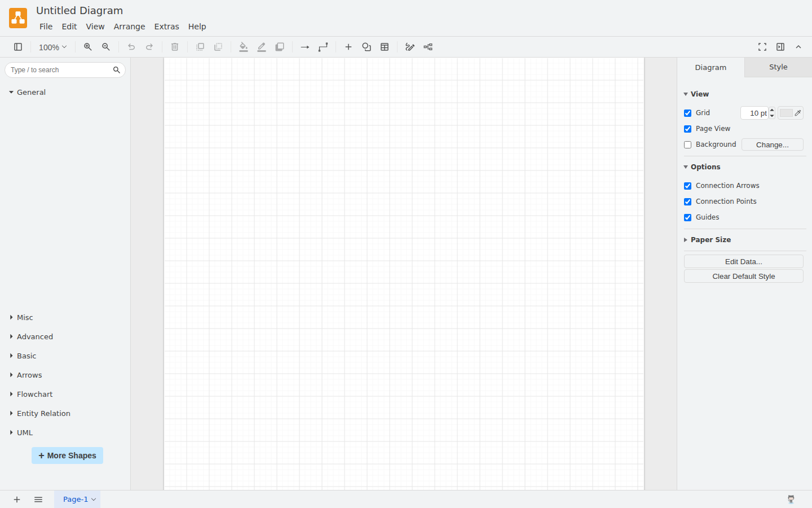812x508 pixels.
Task: Click the Edit Data... button
Action: coord(743,261)
